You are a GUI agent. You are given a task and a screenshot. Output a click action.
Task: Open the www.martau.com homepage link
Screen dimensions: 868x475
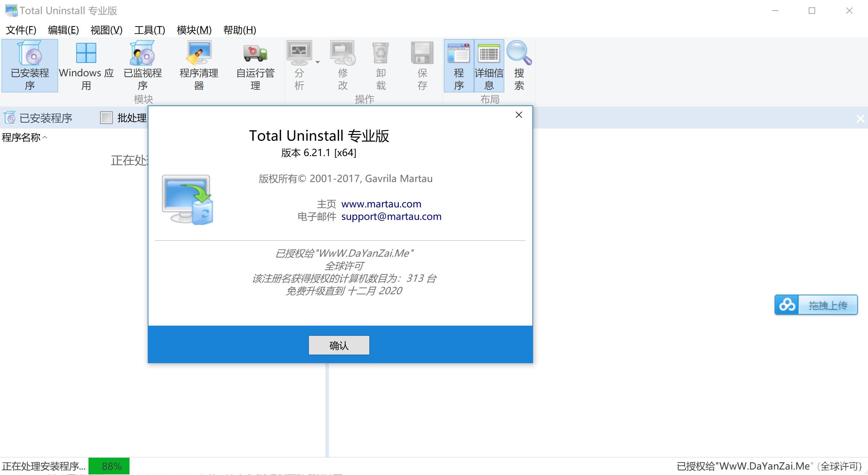pyautogui.click(x=381, y=204)
